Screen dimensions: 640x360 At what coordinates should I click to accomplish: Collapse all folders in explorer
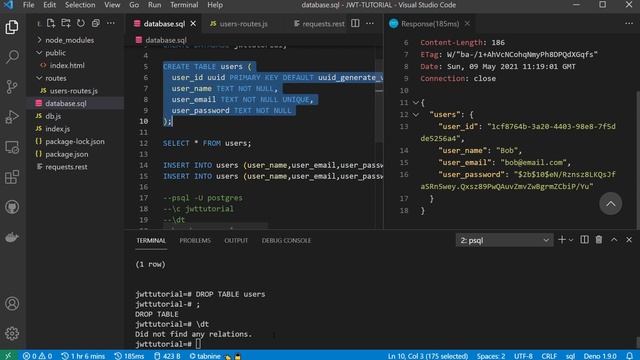pos(96,23)
